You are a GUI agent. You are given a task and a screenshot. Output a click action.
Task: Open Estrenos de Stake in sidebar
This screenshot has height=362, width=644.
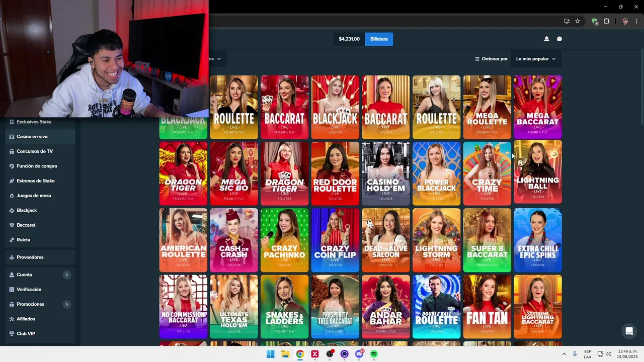click(40, 180)
